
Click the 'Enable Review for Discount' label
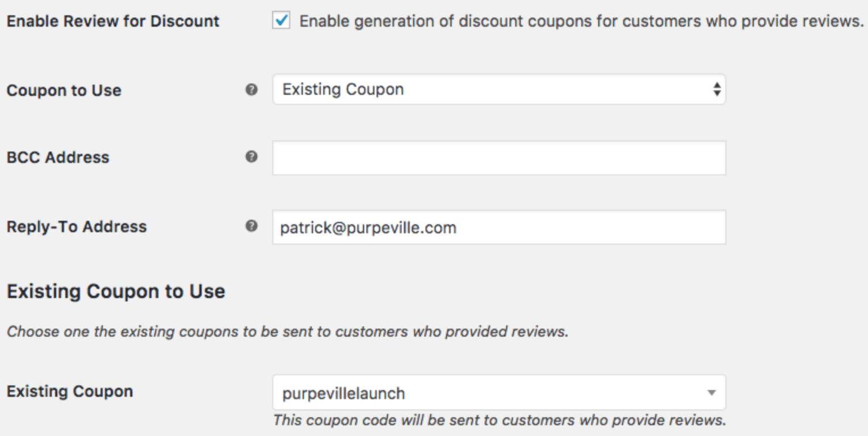tap(112, 22)
